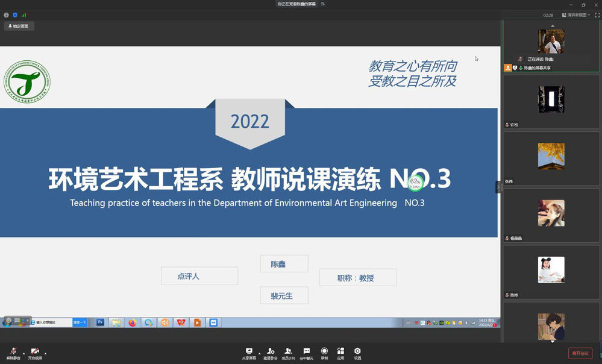Viewport: 602px width, 364px height.
Task: Unmute microphone with 解除静音 button
Action: pyautogui.click(x=13, y=353)
